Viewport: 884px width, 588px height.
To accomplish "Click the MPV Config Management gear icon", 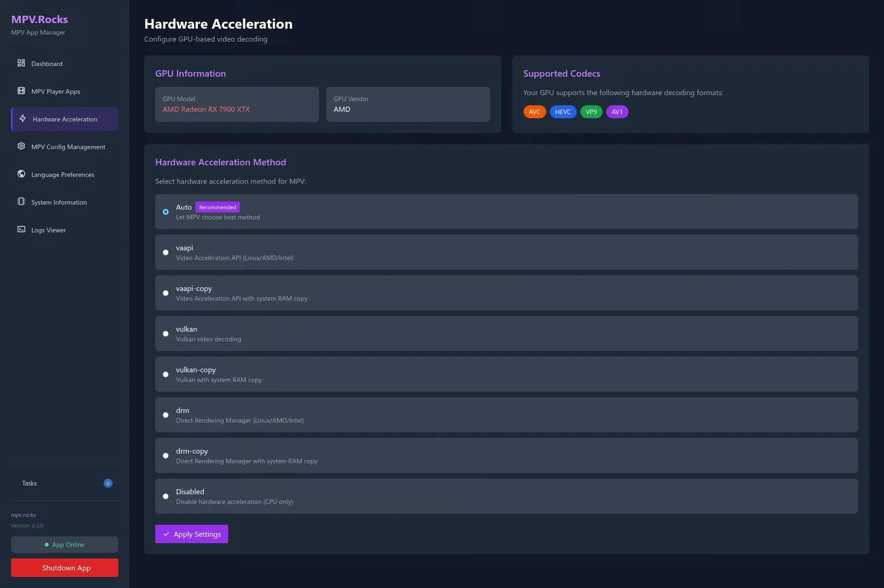I will pos(21,146).
